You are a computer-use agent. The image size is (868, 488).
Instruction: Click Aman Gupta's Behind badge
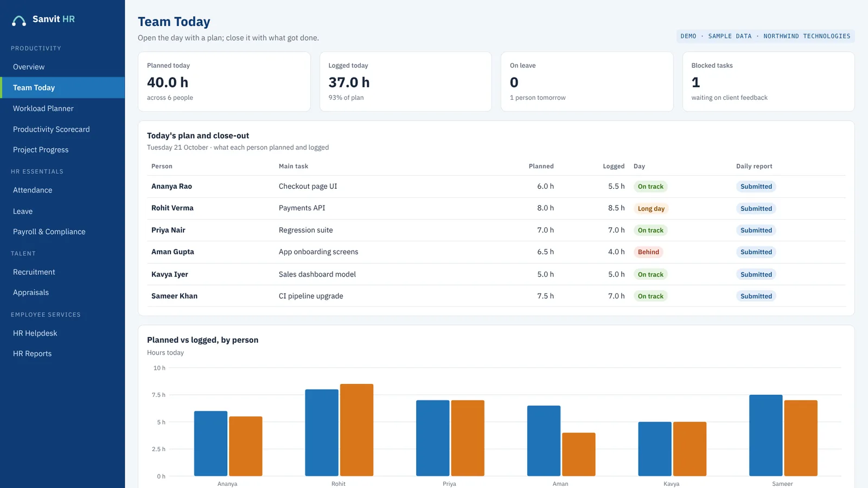(x=648, y=252)
